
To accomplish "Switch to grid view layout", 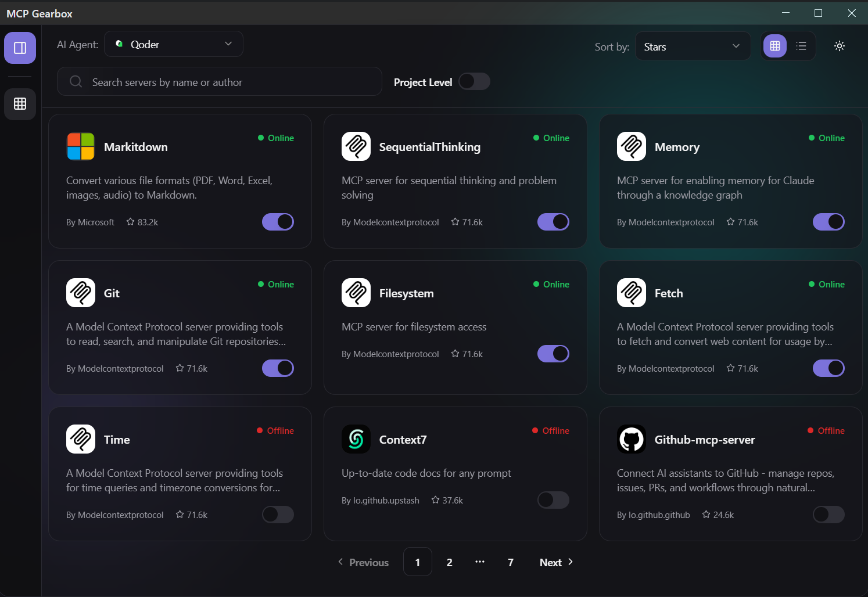I will click(774, 46).
